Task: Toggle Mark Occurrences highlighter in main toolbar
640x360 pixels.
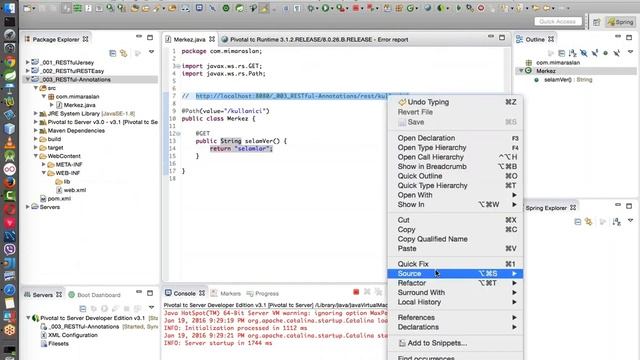Action: pyautogui.click(x=264, y=8)
